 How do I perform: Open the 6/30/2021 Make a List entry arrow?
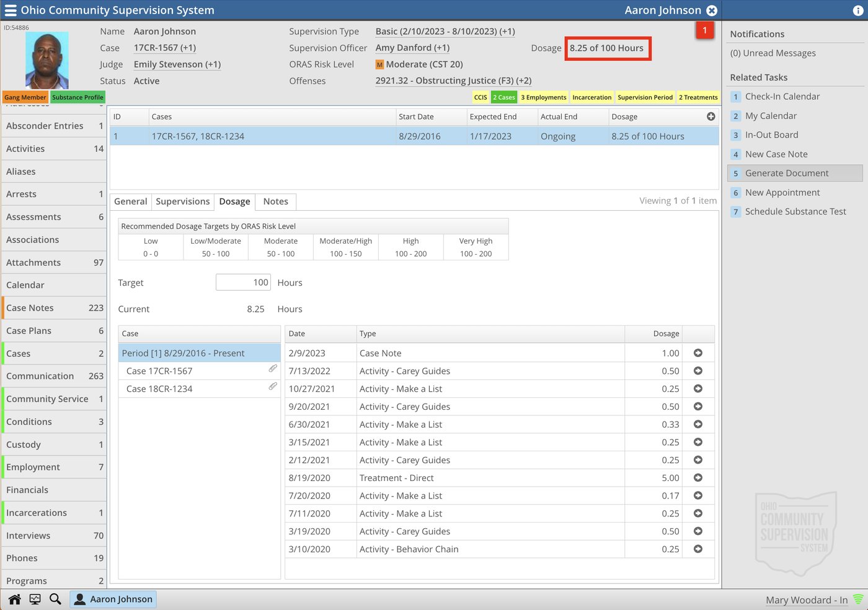click(698, 425)
